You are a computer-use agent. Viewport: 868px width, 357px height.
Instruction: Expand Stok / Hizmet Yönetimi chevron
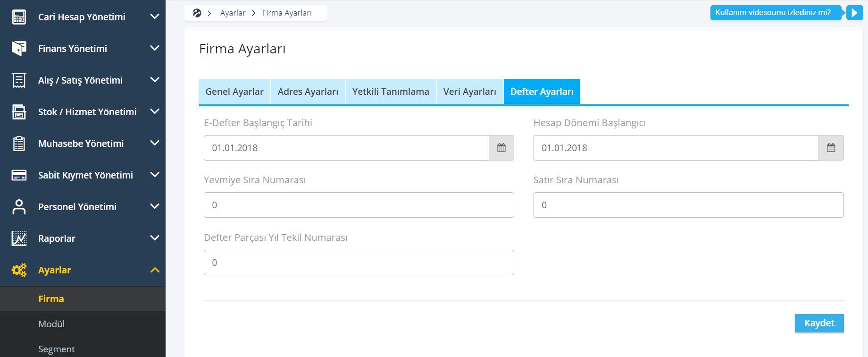[x=154, y=111]
